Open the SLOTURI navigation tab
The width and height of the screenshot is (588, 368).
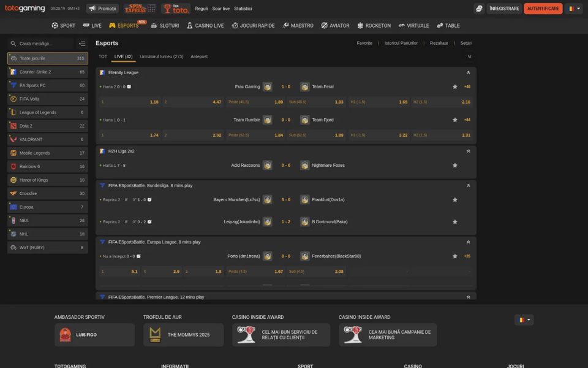[x=165, y=26]
